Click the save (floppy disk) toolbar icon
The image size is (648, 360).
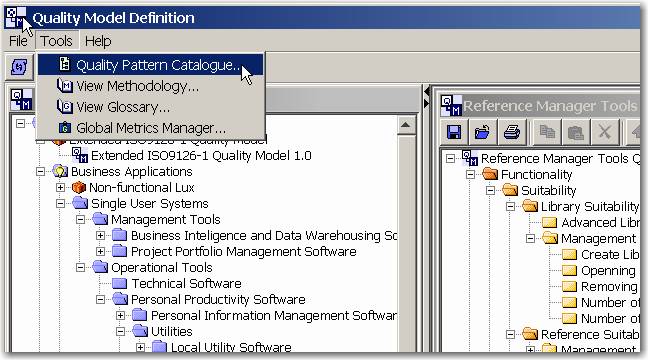tap(454, 132)
